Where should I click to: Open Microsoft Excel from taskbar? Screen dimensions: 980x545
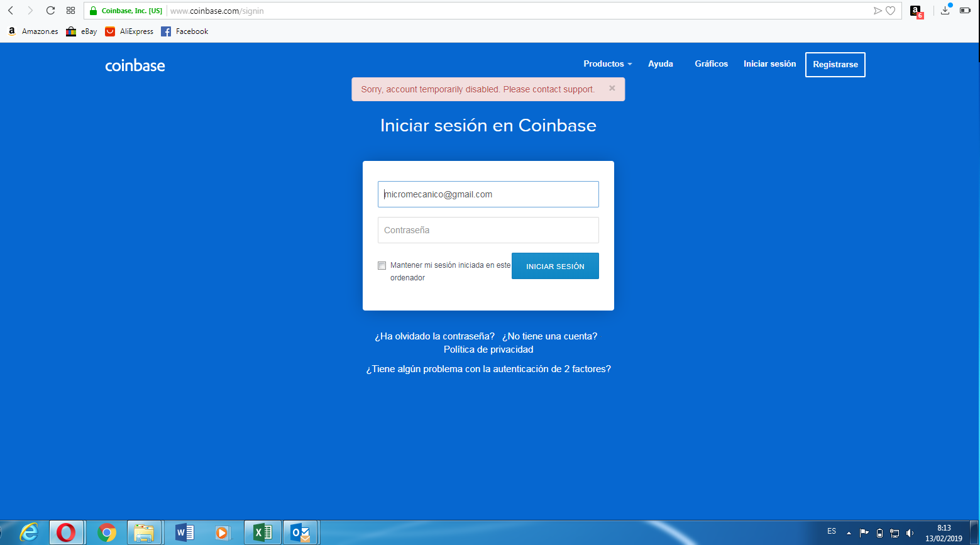[x=263, y=532]
